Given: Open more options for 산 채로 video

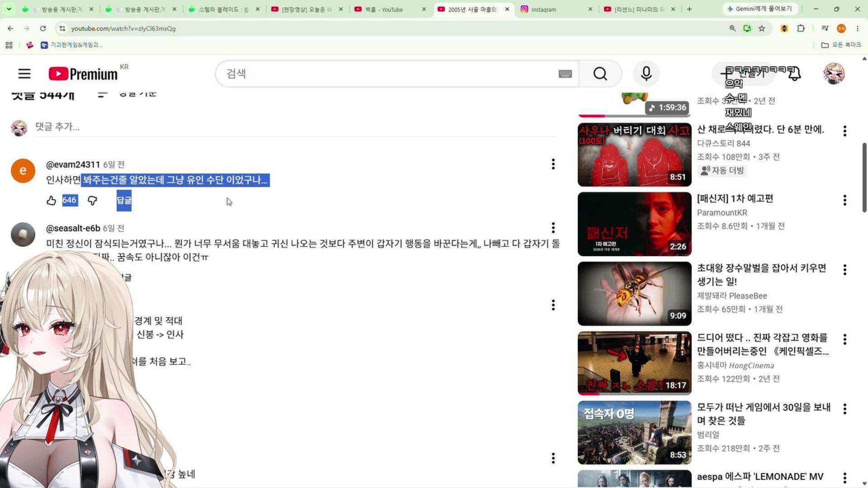Looking at the screenshot, I should click(x=844, y=131).
